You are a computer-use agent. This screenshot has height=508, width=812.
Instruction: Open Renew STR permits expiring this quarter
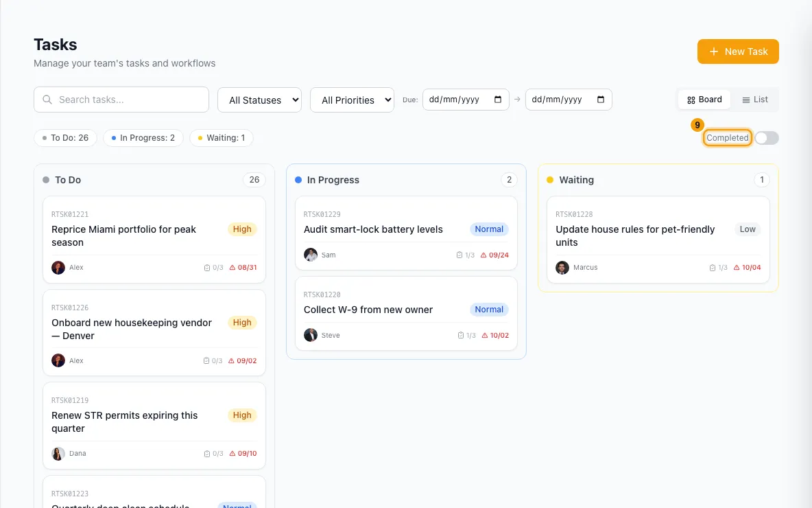(154, 426)
